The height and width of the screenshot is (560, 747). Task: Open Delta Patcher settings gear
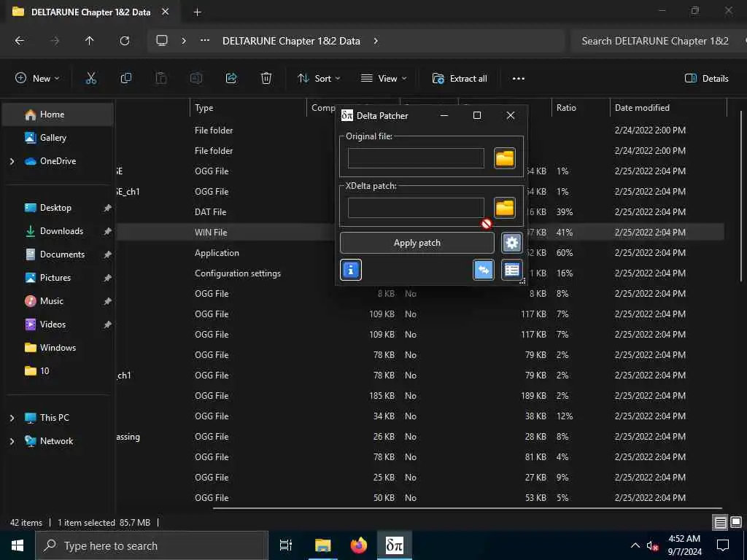(511, 243)
